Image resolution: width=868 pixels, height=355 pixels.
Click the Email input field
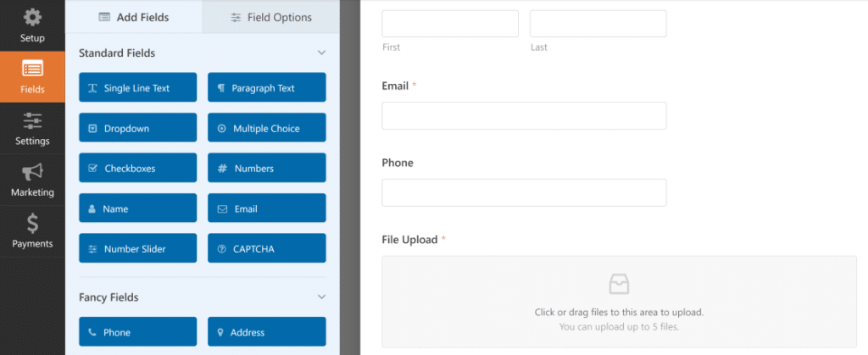click(x=524, y=116)
